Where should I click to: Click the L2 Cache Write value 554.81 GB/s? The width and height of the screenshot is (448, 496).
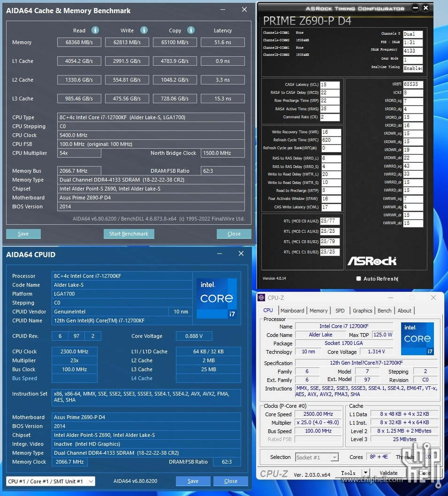(127, 80)
